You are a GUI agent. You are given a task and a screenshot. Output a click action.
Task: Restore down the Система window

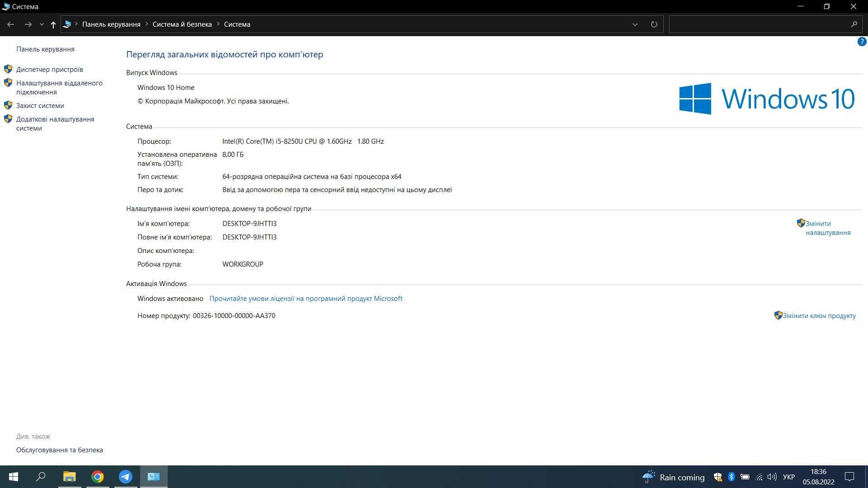(x=827, y=6)
